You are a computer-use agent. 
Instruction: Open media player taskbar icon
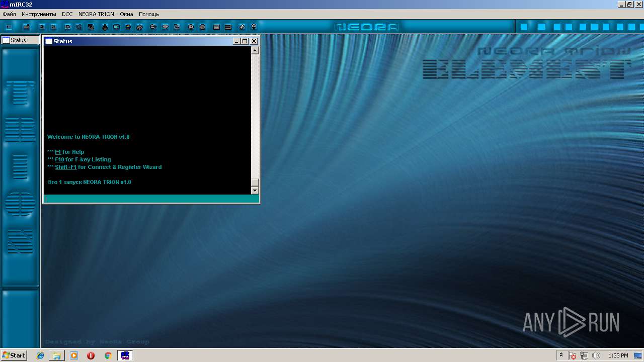[74, 355]
